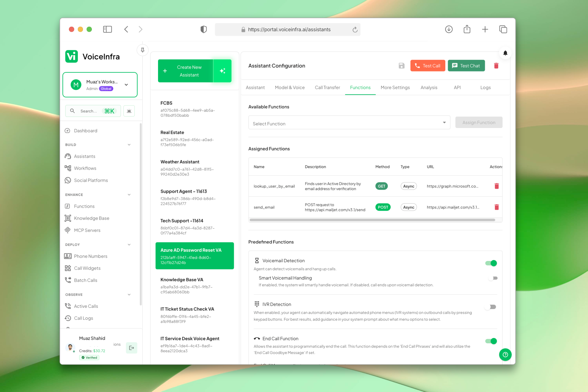Click the browser privacy shield icon
The image size is (588, 392).
point(204,29)
